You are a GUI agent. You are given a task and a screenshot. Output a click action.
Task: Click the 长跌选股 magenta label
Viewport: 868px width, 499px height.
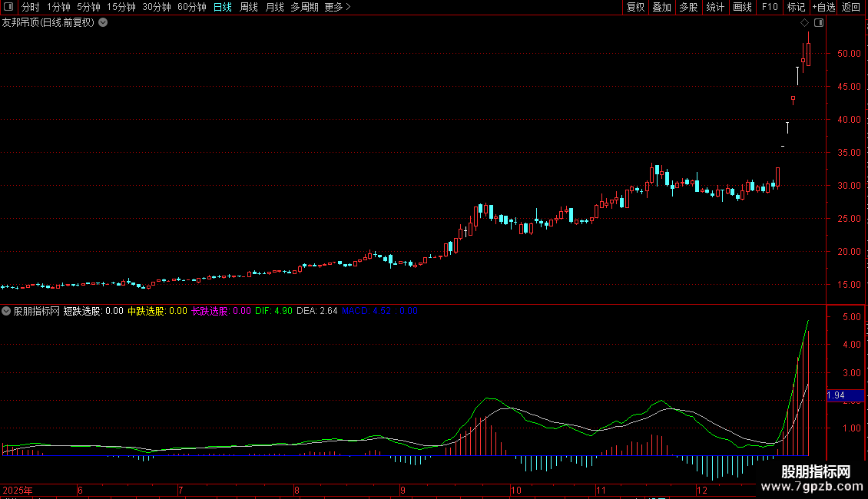[x=221, y=311]
